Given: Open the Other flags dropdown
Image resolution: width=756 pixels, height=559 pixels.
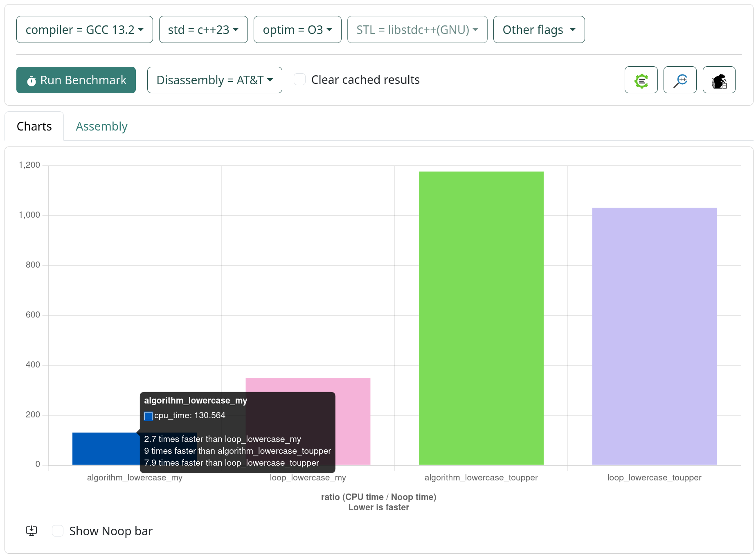Looking at the screenshot, I should point(538,30).
